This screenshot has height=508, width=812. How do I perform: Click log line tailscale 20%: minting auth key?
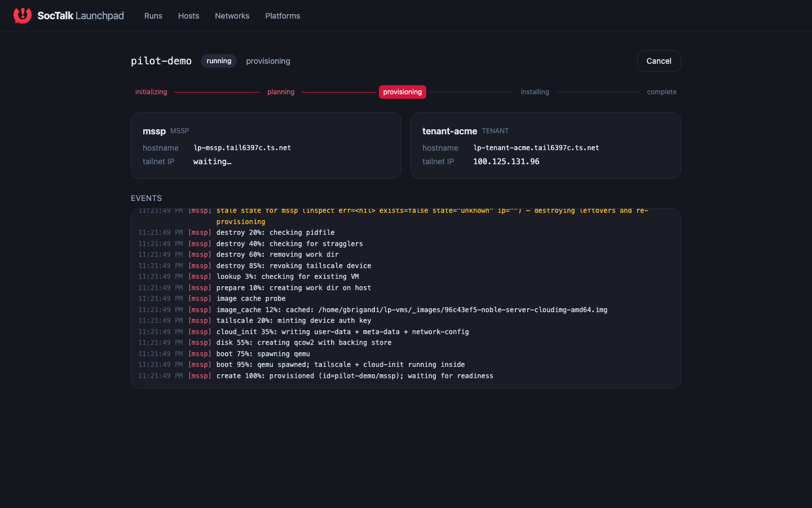406,321
